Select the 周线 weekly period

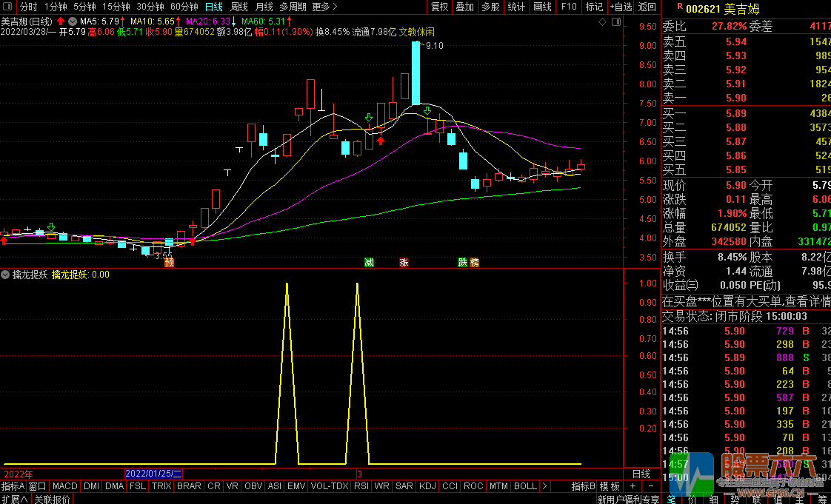tap(239, 7)
